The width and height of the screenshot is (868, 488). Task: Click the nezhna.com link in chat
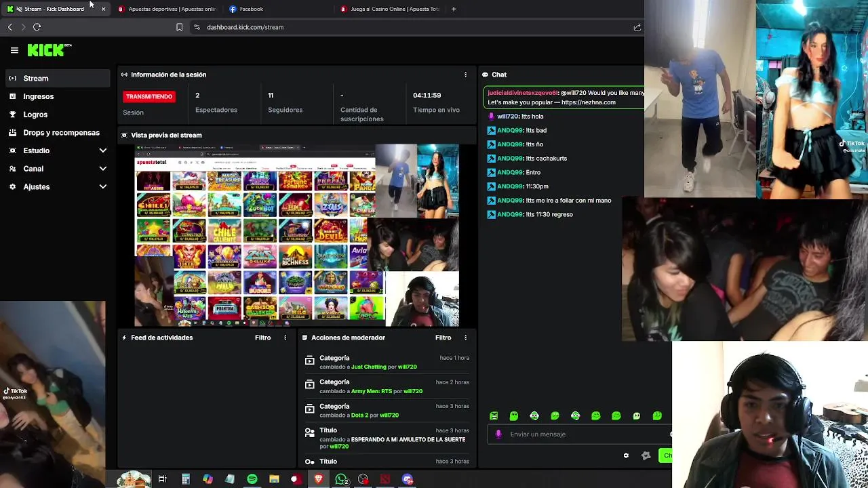tap(588, 102)
